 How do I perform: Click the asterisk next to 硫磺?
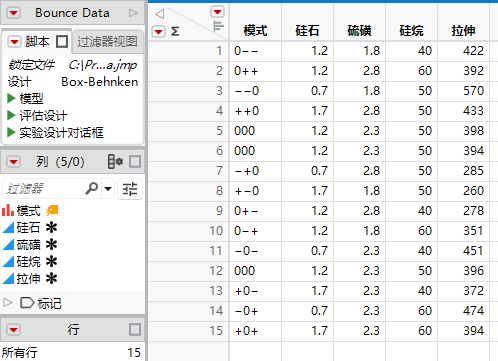52,245
